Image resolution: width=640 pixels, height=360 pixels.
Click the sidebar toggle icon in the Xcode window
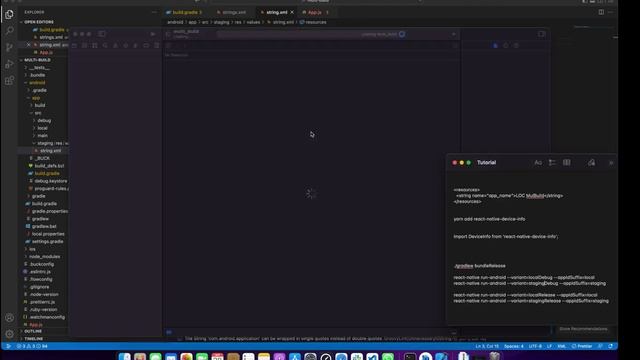[x=102, y=34]
